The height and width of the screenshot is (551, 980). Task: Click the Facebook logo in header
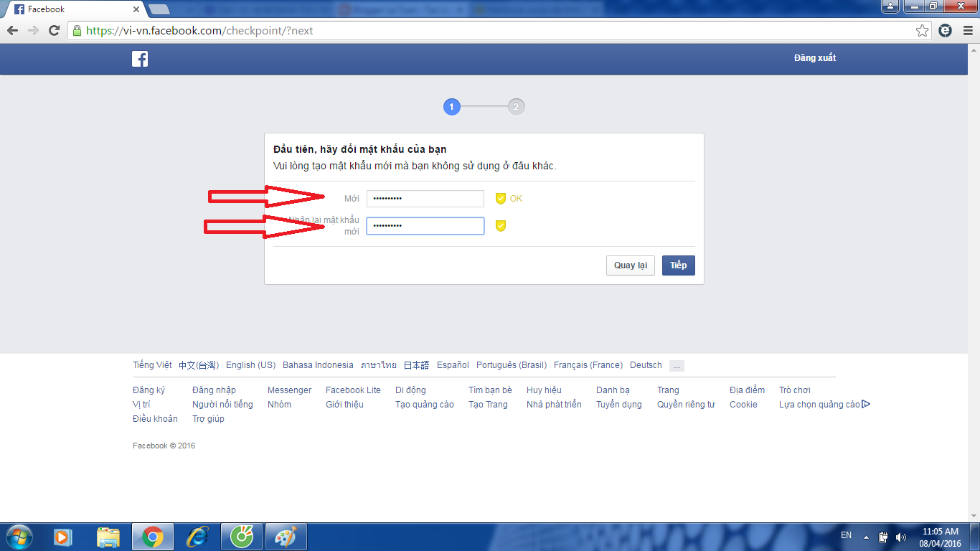pyautogui.click(x=140, y=59)
